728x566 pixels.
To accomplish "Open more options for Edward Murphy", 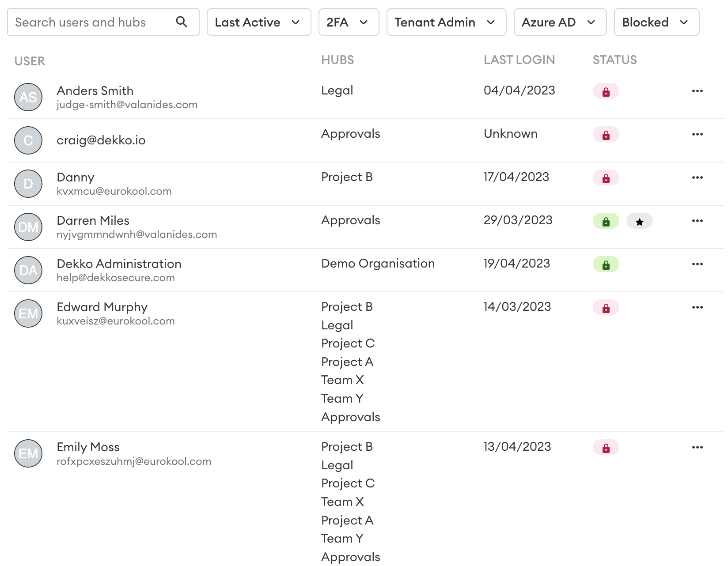I will click(697, 307).
